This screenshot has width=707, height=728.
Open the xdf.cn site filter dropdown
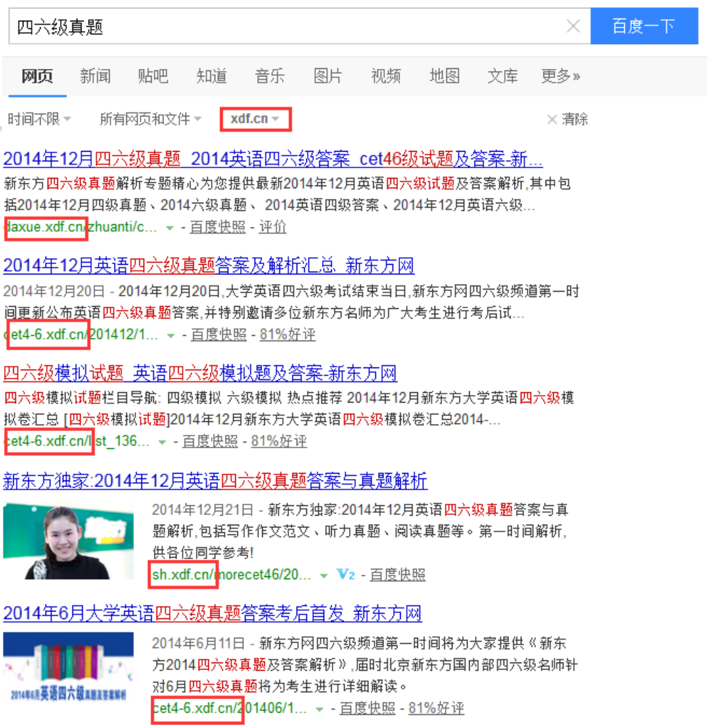click(255, 119)
